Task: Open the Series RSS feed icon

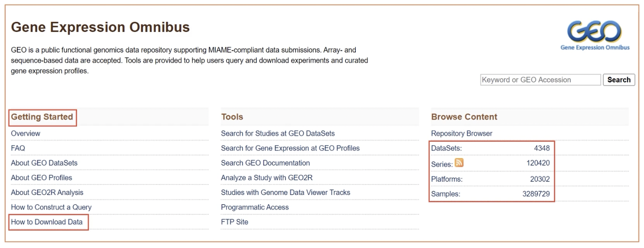Action: (459, 163)
